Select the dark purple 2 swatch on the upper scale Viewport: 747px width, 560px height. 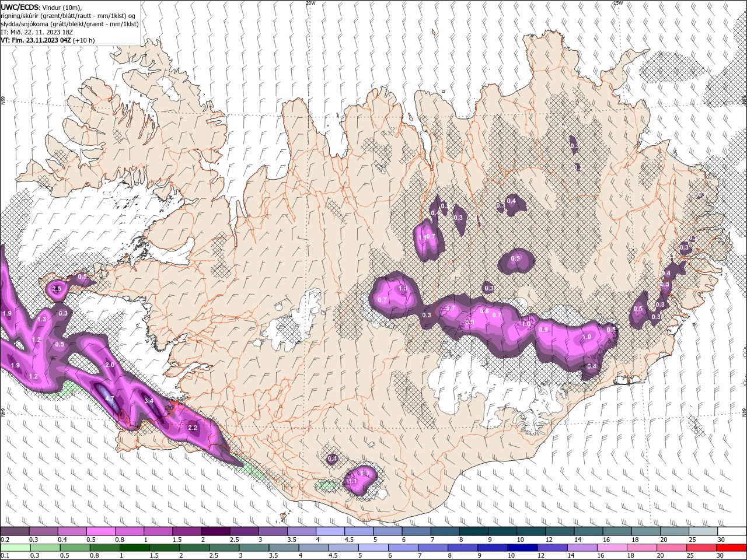point(216,531)
